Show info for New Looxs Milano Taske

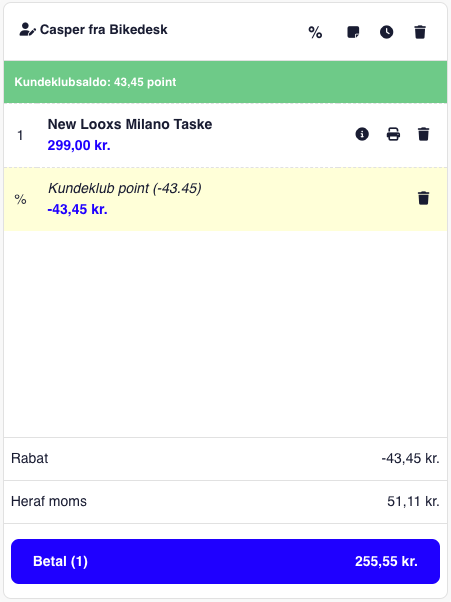pyautogui.click(x=362, y=134)
